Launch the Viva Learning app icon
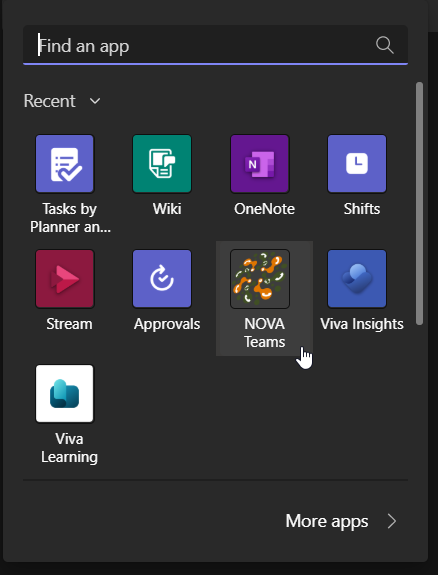 pos(65,393)
